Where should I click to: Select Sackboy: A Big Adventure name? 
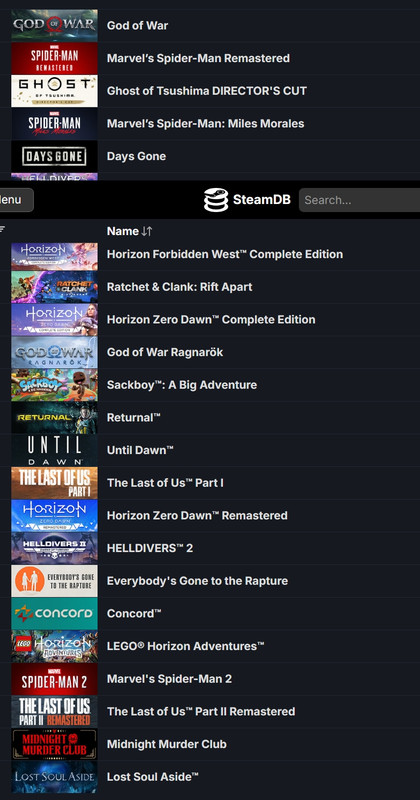tap(182, 385)
